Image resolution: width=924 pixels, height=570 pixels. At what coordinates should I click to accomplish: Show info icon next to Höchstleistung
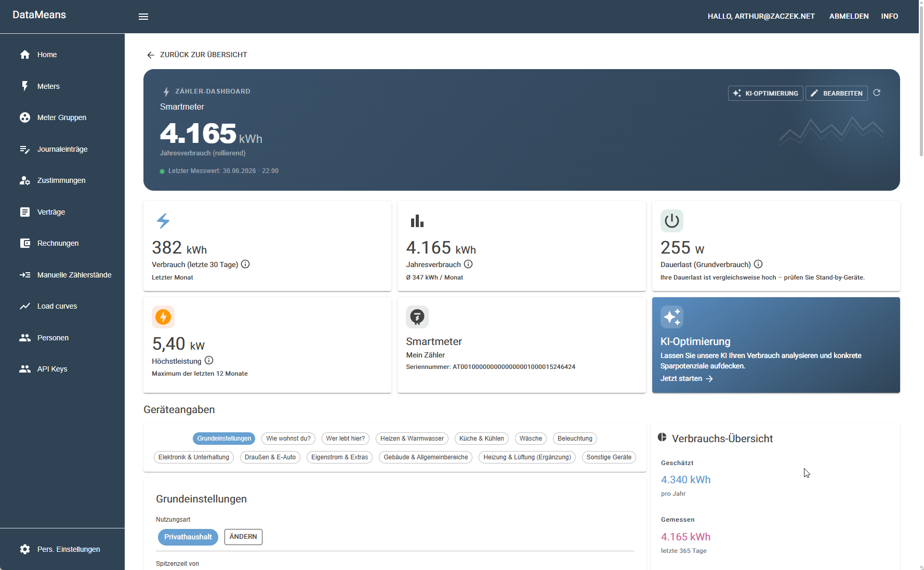tap(209, 360)
